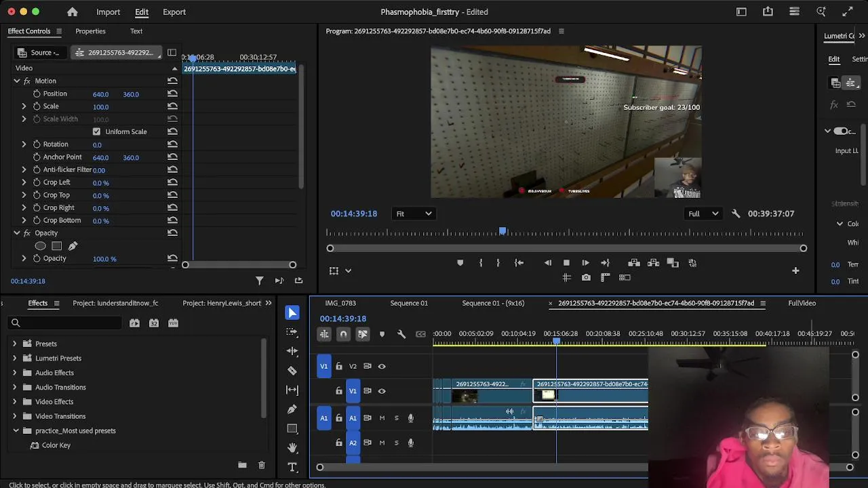This screenshot has width=868, height=488.
Task: Click the Lift button in Program Monitor
Action: pos(634,263)
